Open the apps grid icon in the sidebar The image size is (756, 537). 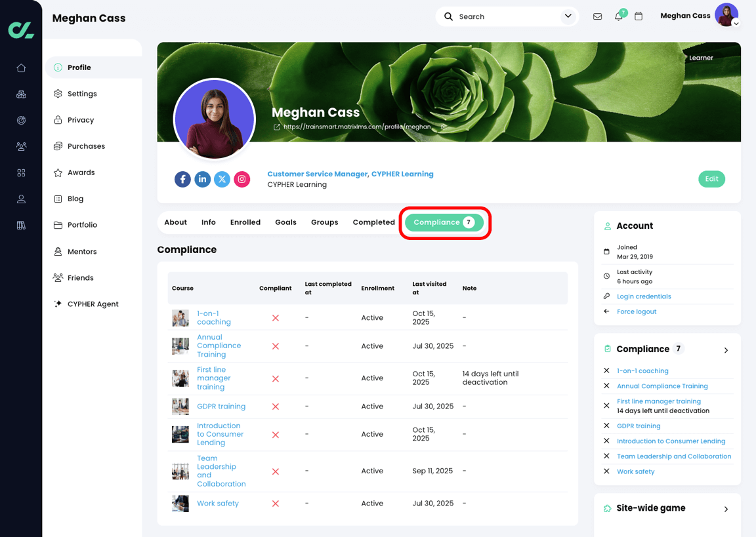point(20,172)
